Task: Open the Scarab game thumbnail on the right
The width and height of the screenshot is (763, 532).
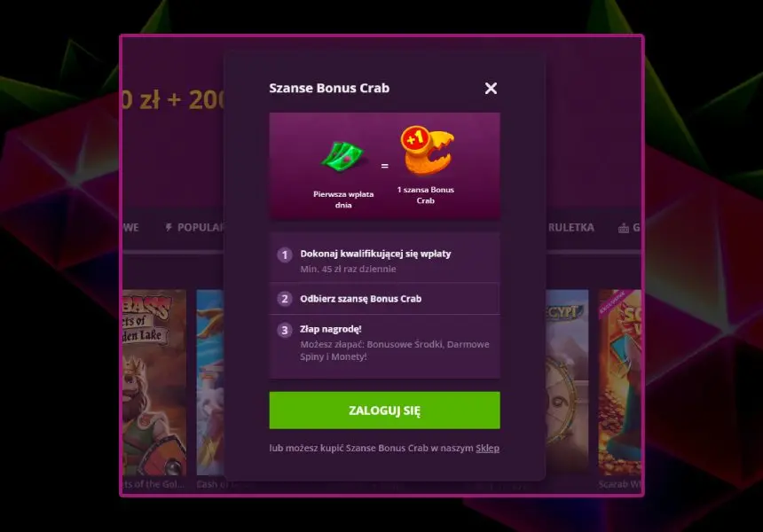Action: 619,382
